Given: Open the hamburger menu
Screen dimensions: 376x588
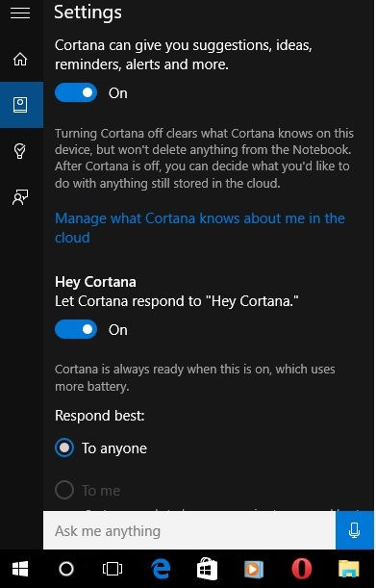Looking at the screenshot, I should tap(20, 13).
